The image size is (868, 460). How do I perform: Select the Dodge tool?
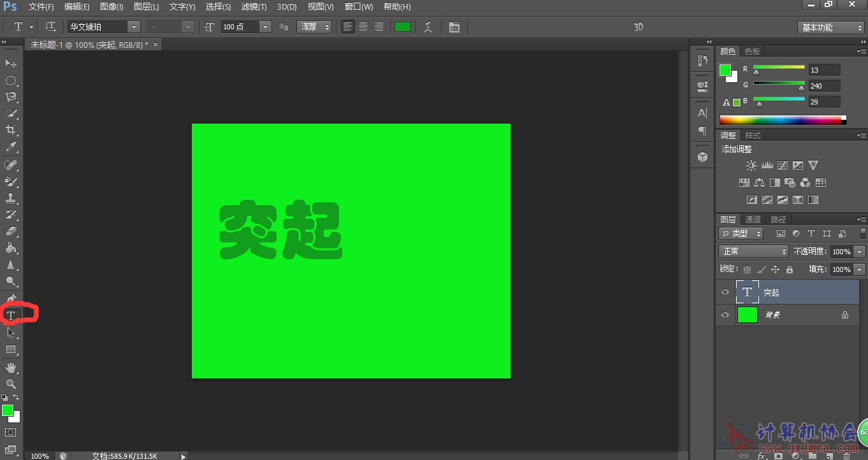pos(11,282)
